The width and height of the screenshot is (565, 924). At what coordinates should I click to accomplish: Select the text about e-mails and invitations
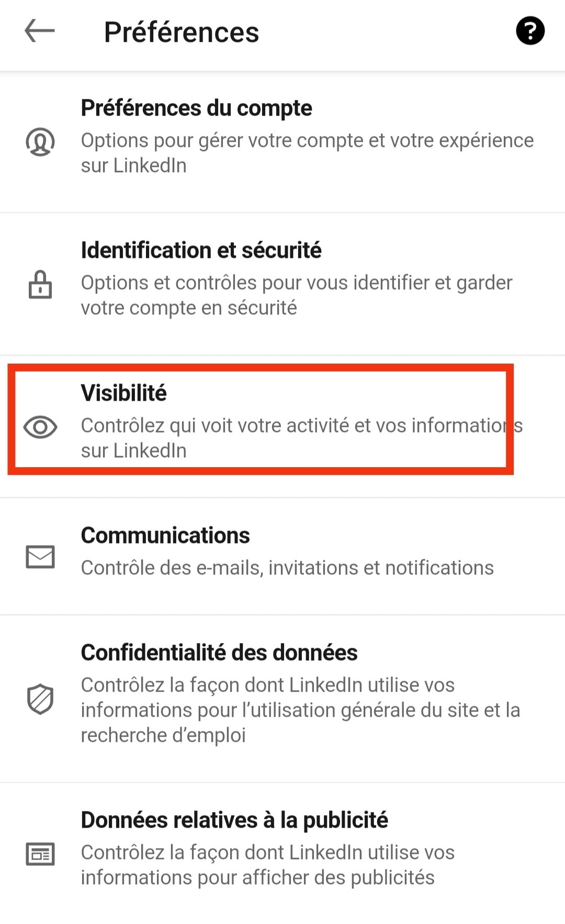pyautogui.click(x=287, y=567)
